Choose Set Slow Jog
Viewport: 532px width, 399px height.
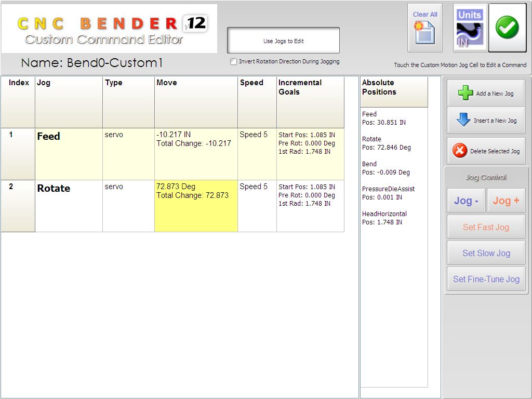coord(486,253)
